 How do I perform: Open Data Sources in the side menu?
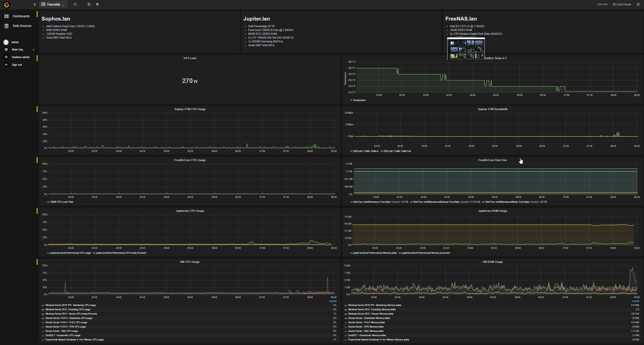click(22, 26)
